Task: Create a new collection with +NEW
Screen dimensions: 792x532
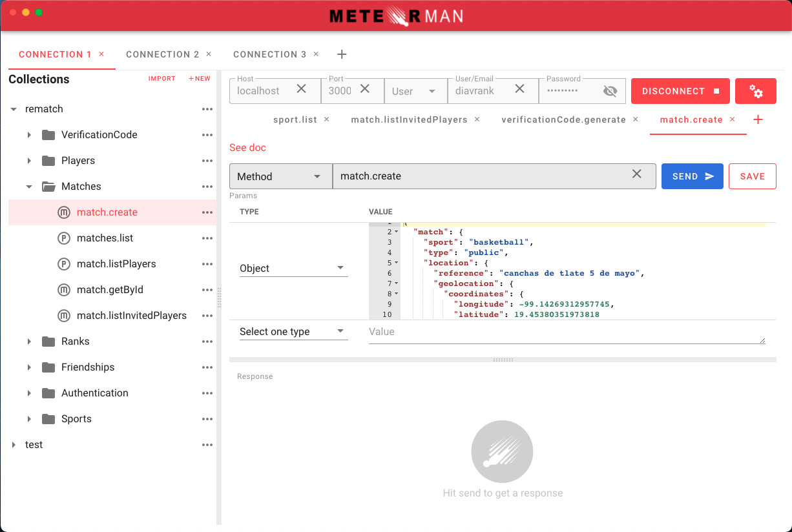Action: [x=200, y=79]
